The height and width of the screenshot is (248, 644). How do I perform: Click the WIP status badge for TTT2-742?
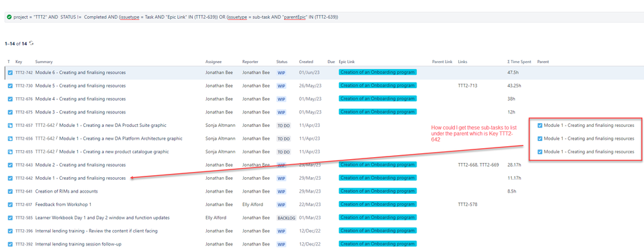[281, 73]
